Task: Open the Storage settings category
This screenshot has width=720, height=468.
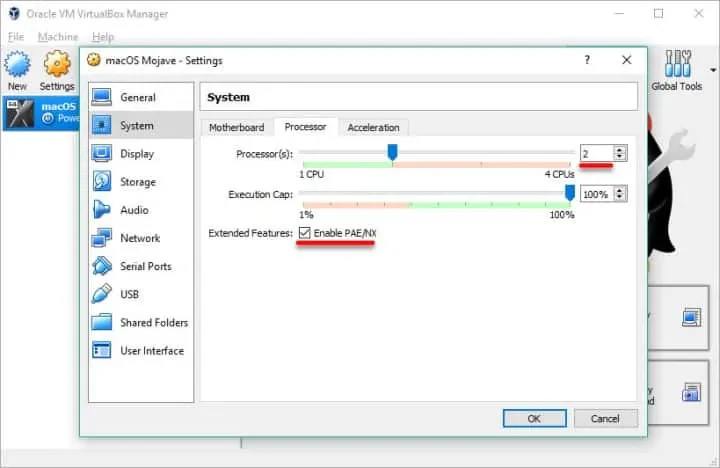Action: (x=141, y=181)
